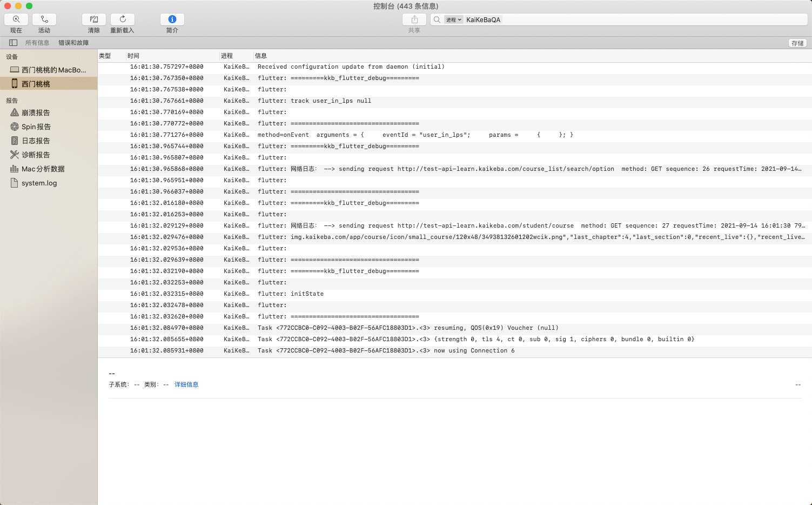Switch to the 所有信息 filter tab
The width and height of the screenshot is (812, 505).
pos(37,43)
